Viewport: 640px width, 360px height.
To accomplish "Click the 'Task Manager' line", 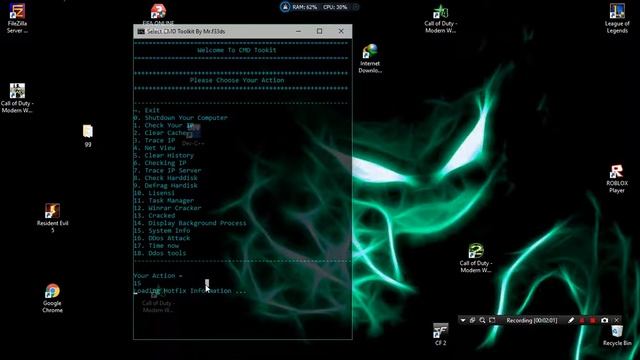I will tap(164, 200).
